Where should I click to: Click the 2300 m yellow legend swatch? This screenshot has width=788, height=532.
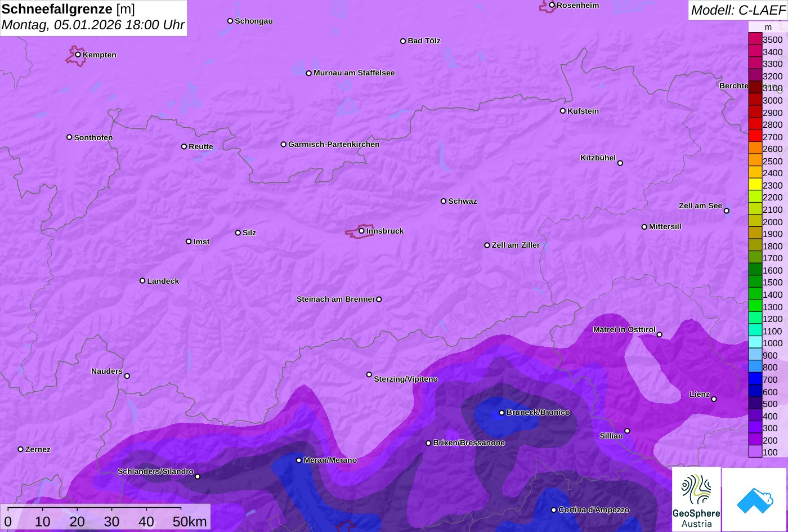755,185
